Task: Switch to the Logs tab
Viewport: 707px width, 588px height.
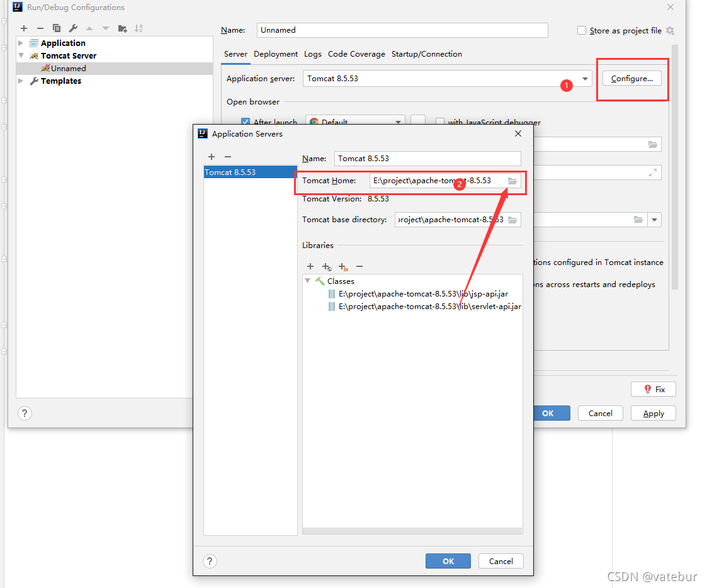Action: (x=312, y=54)
